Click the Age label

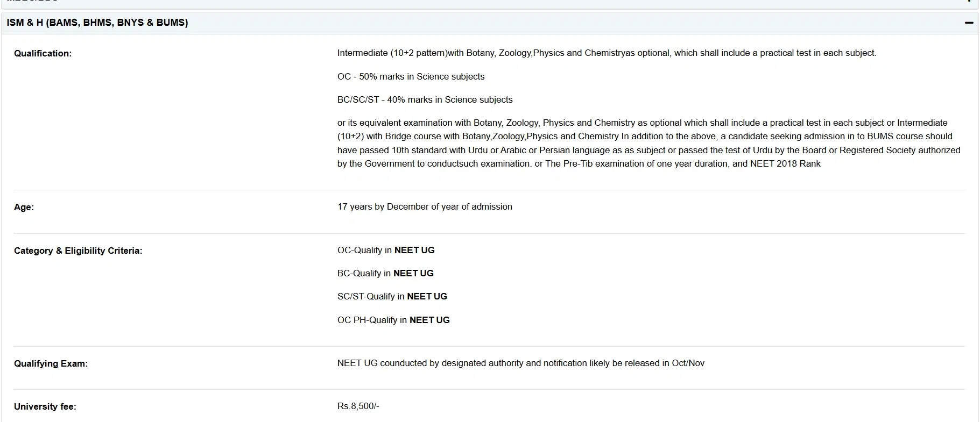pos(24,207)
